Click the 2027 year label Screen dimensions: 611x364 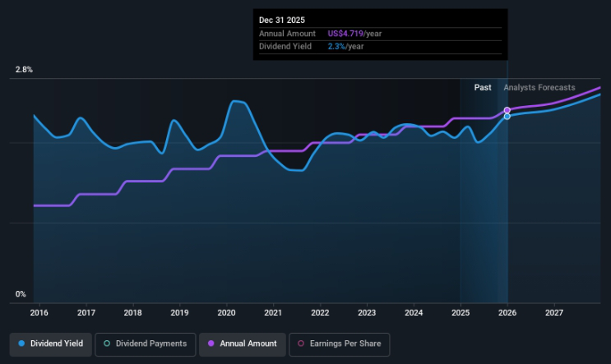point(554,313)
